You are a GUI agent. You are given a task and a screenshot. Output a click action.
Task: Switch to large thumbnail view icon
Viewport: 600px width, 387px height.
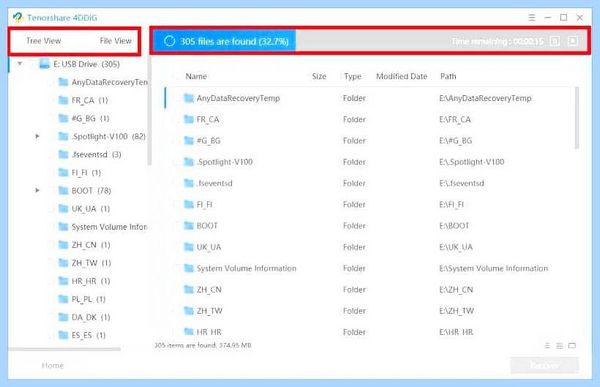point(572,346)
